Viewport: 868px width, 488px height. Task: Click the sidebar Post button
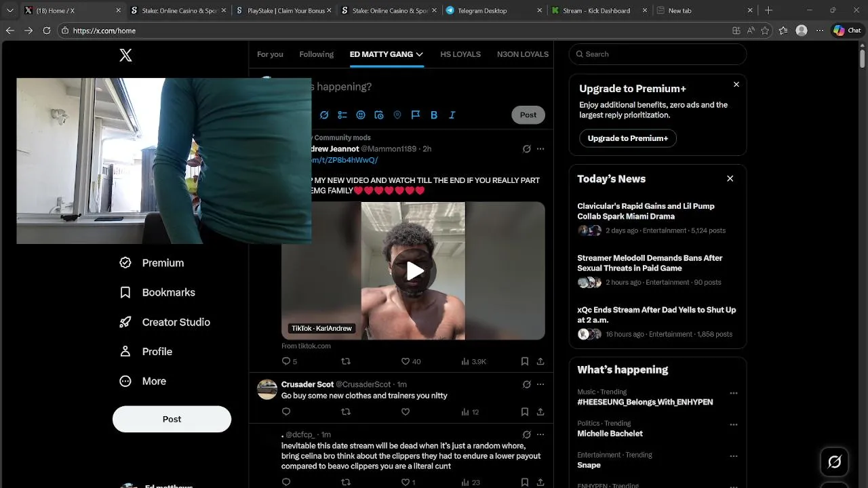pyautogui.click(x=172, y=419)
